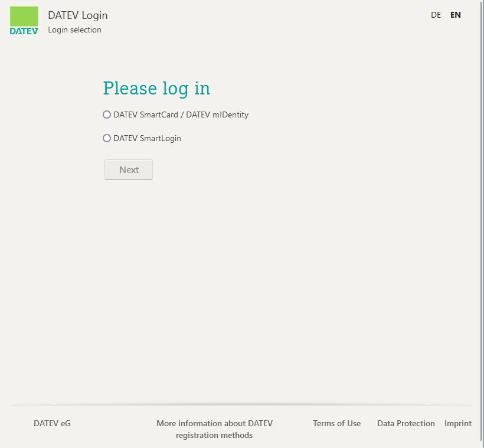Open the Terms of Use page

click(x=336, y=423)
